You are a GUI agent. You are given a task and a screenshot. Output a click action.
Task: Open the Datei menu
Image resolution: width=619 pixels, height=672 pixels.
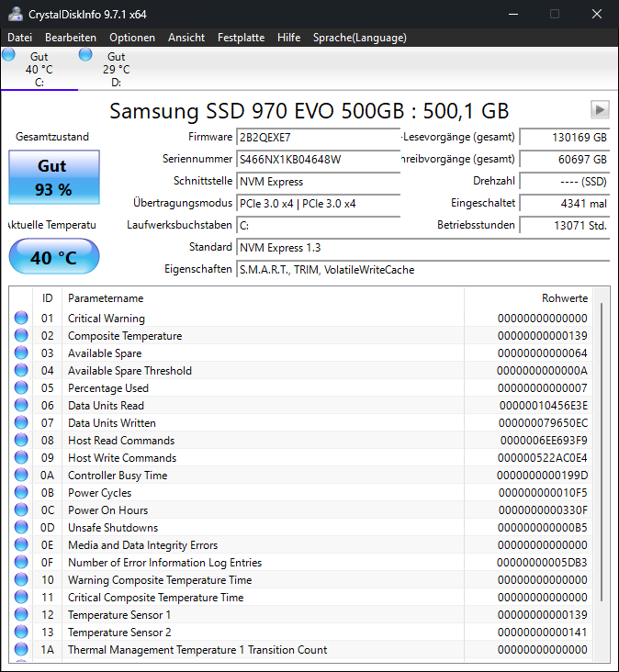tap(19, 38)
